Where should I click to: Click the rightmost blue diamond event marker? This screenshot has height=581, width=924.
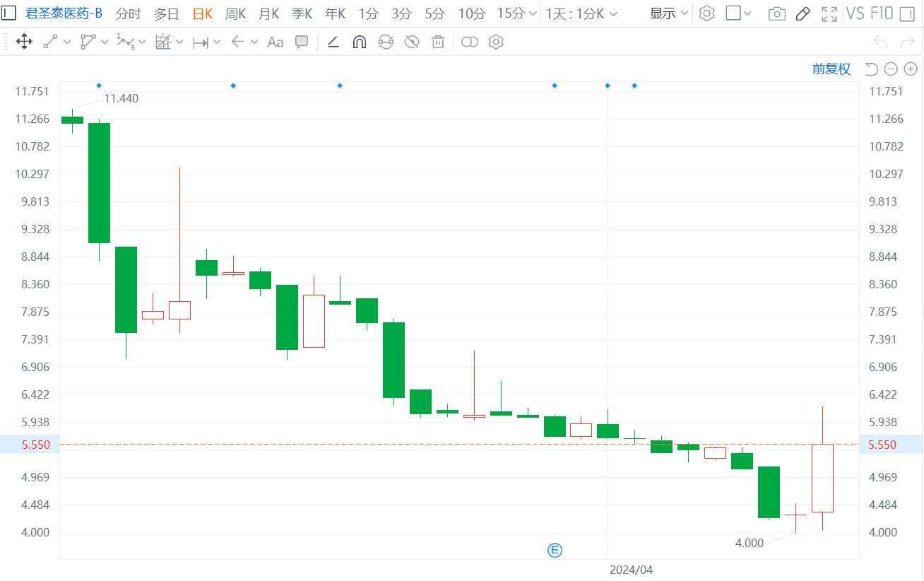tap(634, 86)
